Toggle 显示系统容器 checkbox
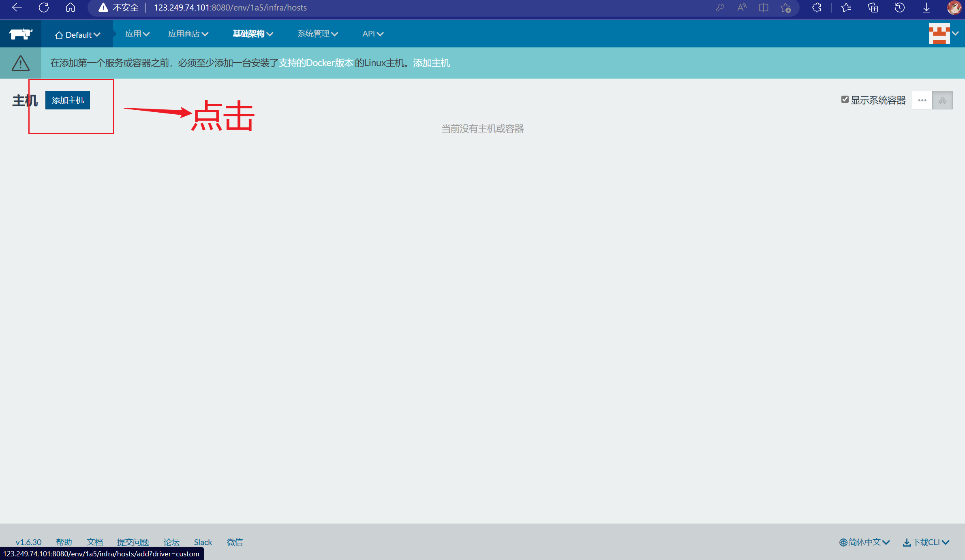 (x=845, y=99)
